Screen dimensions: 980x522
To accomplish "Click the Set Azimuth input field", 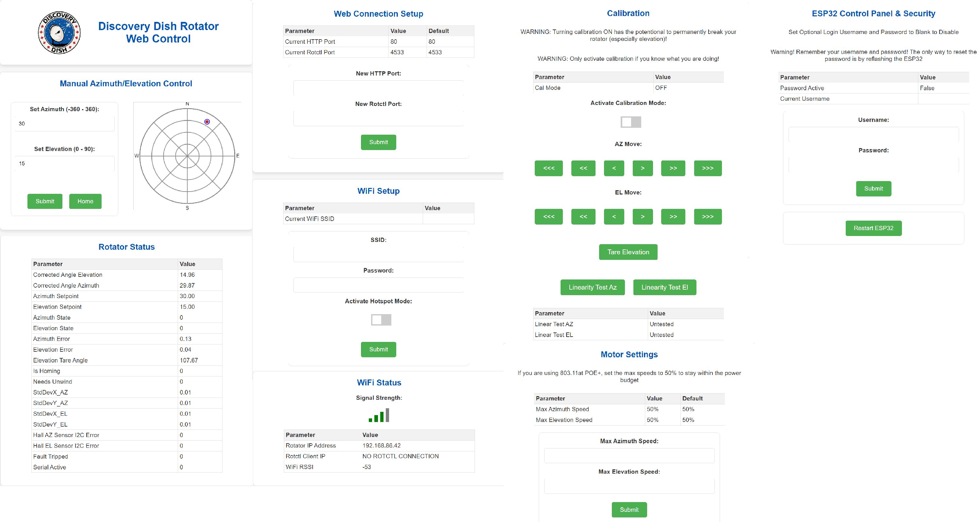I will 64,124.
